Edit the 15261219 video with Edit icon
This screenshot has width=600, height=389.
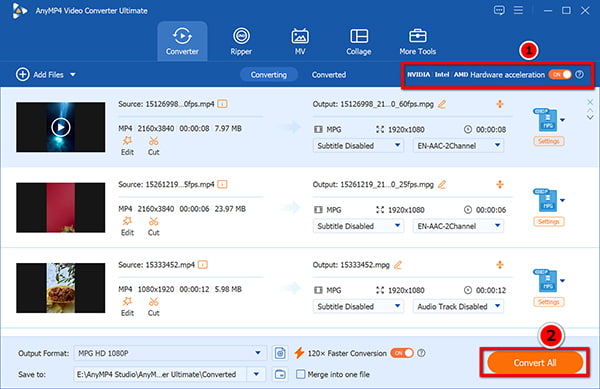(x=127, y=226)
